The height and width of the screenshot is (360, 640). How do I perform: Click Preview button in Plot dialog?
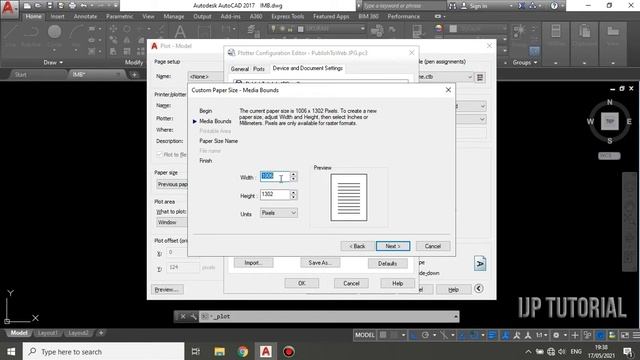pyautogui.click(x=167, y=289)
